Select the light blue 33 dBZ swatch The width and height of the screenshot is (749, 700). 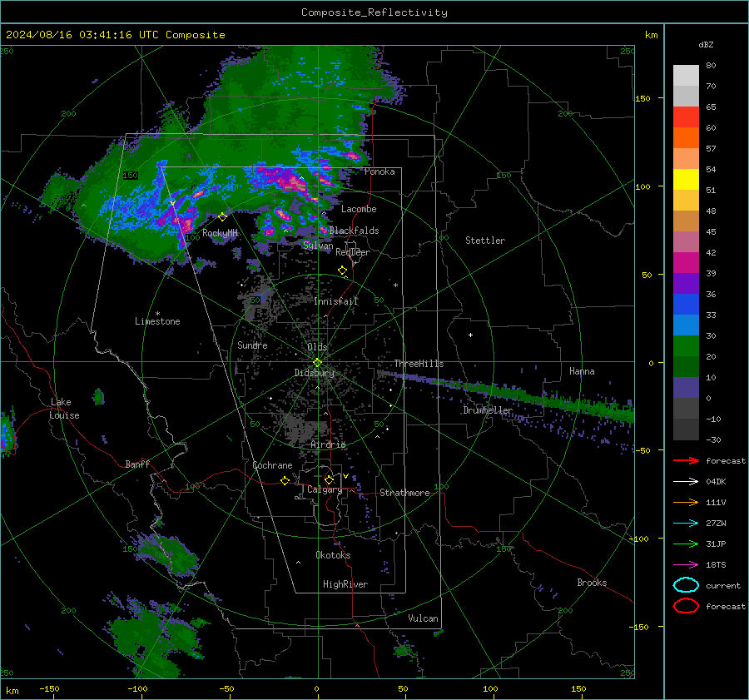point(686,325)
